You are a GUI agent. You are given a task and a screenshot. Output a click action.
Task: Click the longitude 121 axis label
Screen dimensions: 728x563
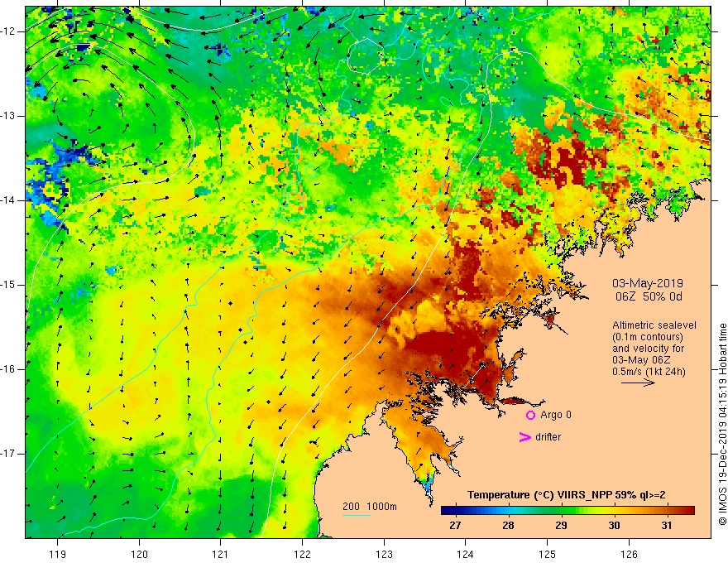pyautogui.click(x=221, y=554)
